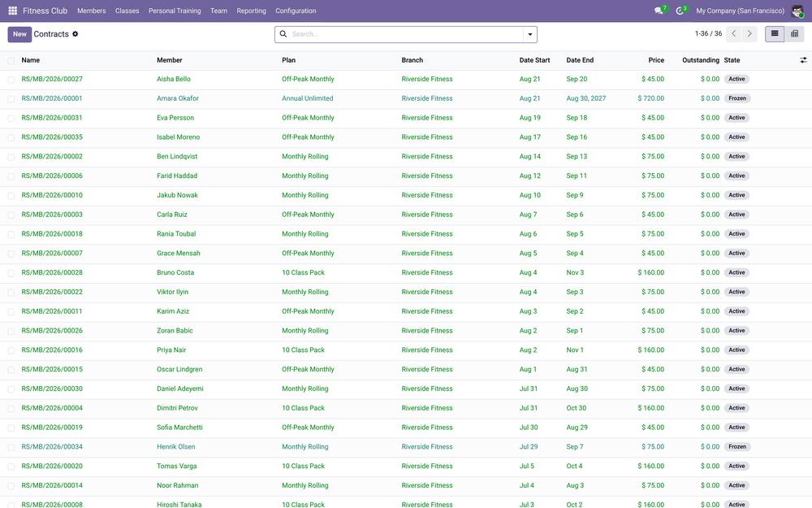Open contract RS/MB/2026/00028

(x=52, y=272)
